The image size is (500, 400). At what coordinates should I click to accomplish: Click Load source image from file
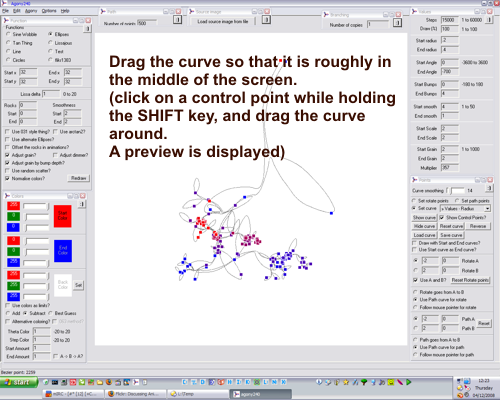223,21
